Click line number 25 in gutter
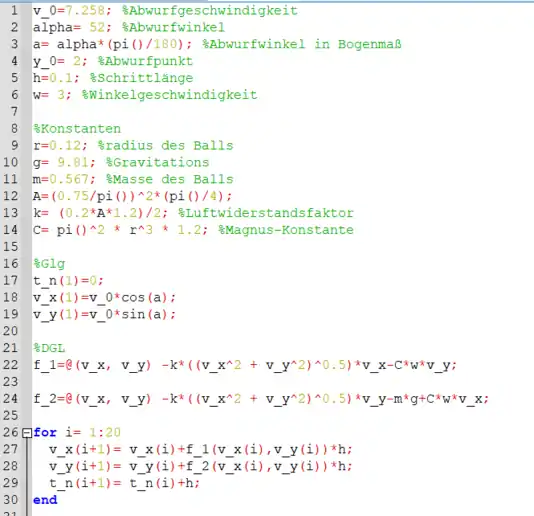Viewport: 534px width, 516px height. click(10, 415)
